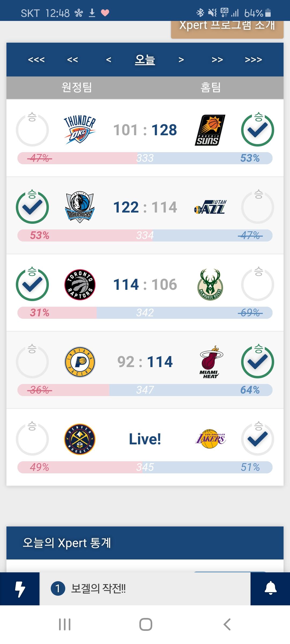Skip forward with double right arrows
Image resolution: width=290 pixels, height=644 pixels.
[x=217, y=60]
